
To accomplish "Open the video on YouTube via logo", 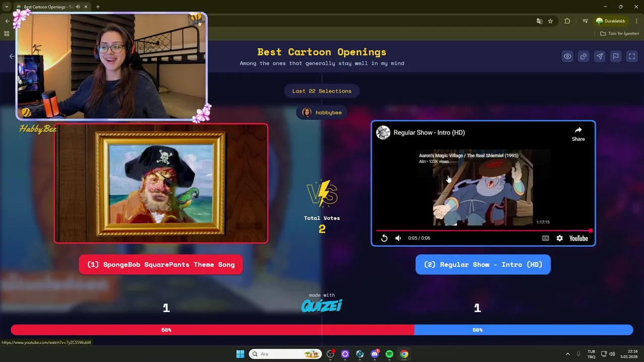I will (579, 238).
